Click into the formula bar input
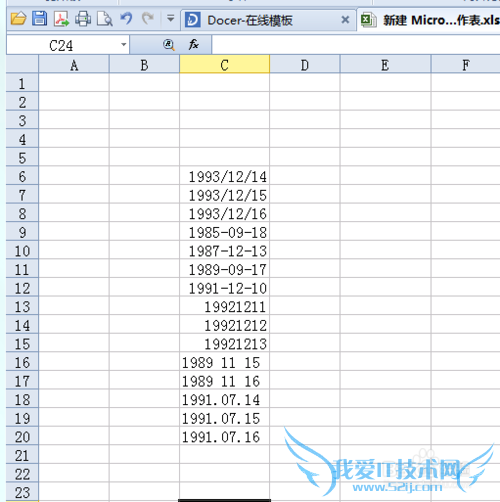 tap(356, 45)
